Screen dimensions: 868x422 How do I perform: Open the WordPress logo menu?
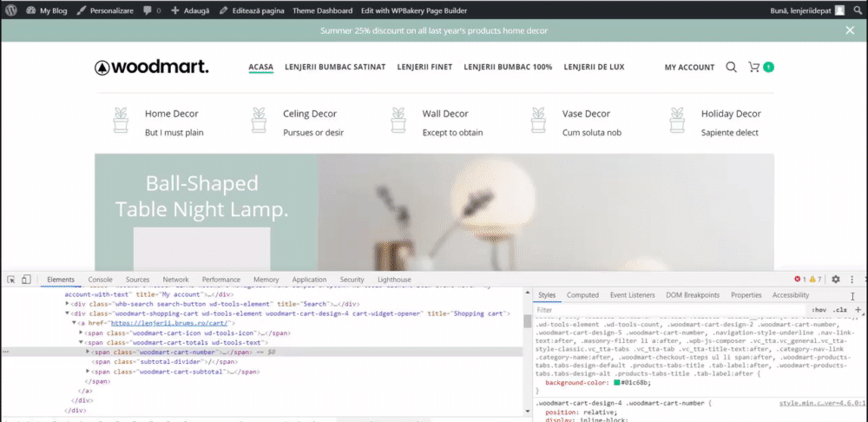11,10
